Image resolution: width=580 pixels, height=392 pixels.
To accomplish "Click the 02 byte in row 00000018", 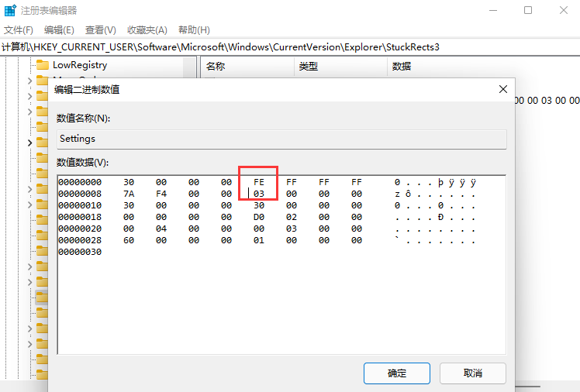I will [292, 217].
